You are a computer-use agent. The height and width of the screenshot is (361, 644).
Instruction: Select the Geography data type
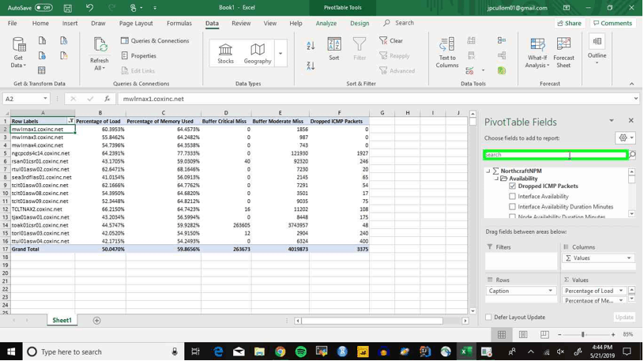click(x=258, y=54)
